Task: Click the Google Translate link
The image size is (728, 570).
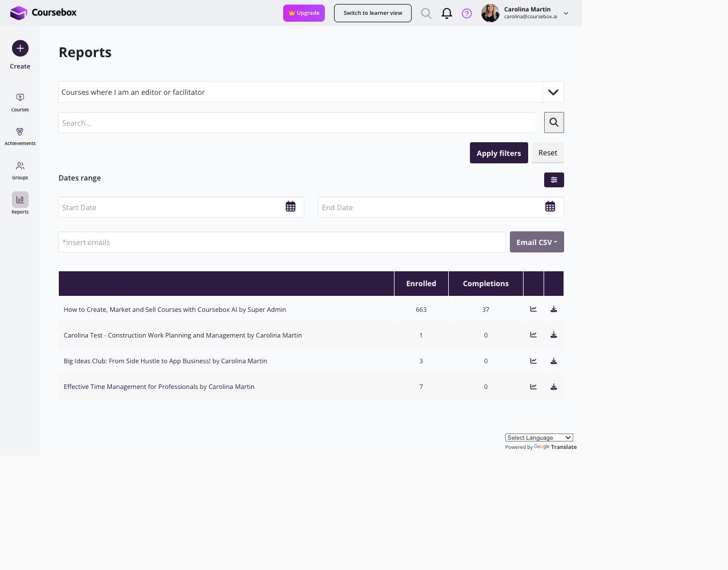Action: pyautogui.click(x=555, y=447)
